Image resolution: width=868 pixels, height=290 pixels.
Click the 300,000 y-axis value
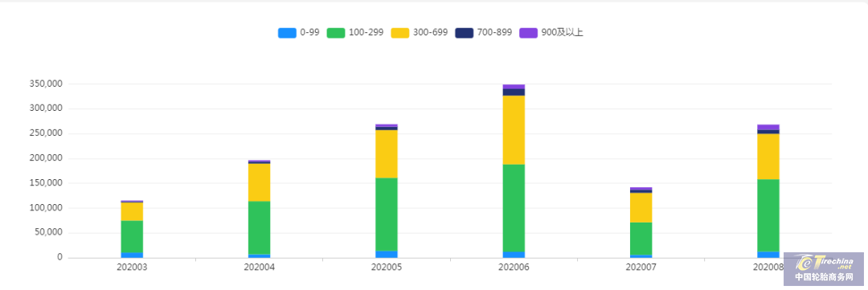pos(45,109)
